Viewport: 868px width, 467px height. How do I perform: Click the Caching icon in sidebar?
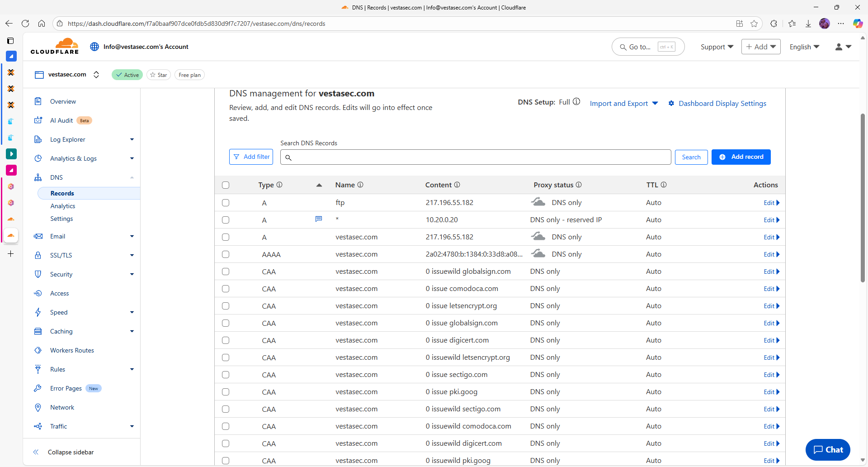coord(38,331)
